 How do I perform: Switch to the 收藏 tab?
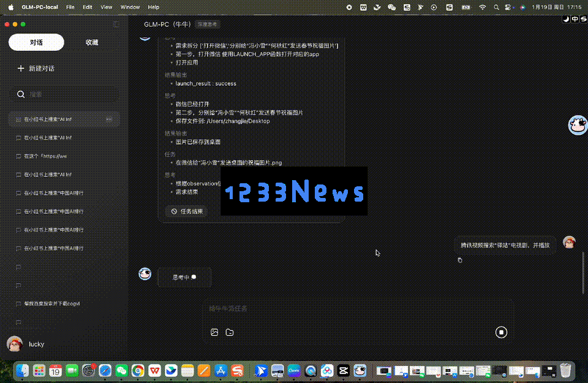point(92,42)
